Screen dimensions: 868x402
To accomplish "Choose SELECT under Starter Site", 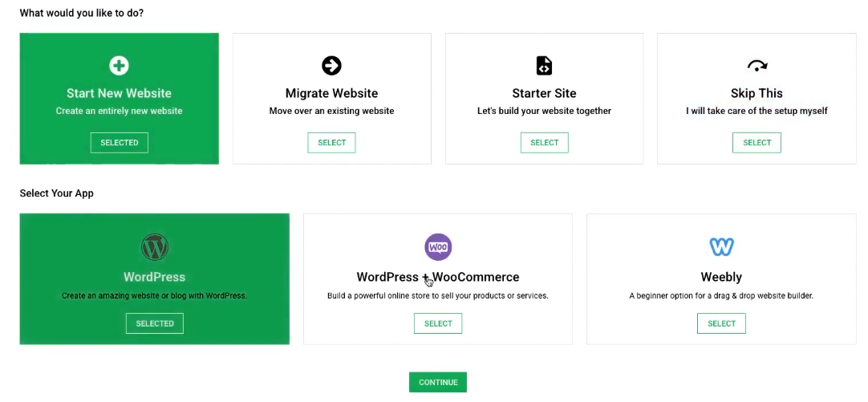I will coord(544,143).
